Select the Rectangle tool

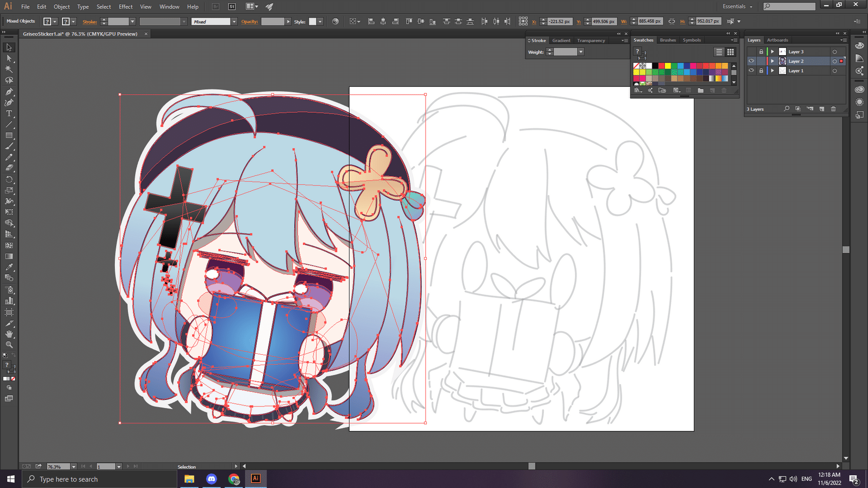coord(9,136)
